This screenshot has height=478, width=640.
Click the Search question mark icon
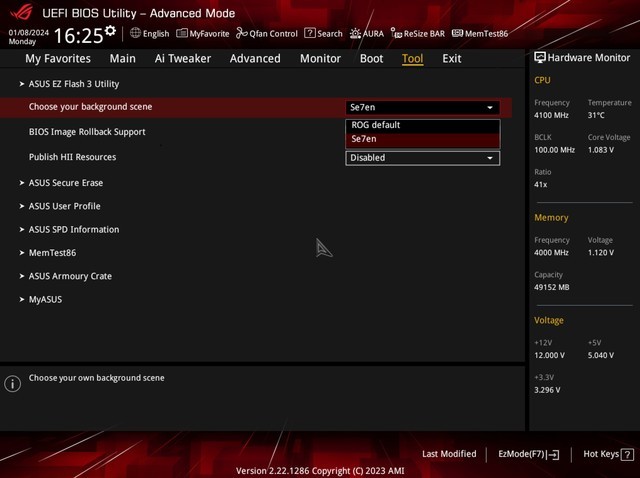coord(310,33)
